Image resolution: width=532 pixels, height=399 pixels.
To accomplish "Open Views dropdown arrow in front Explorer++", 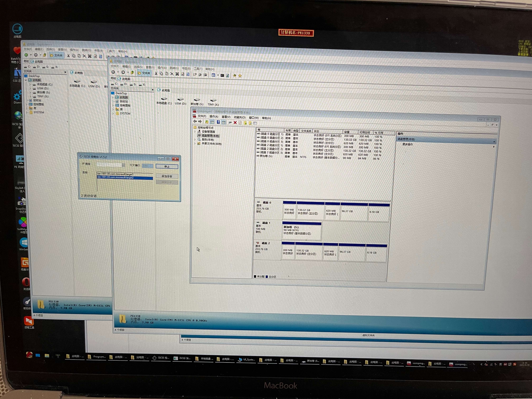I will [x=218, y=75].
